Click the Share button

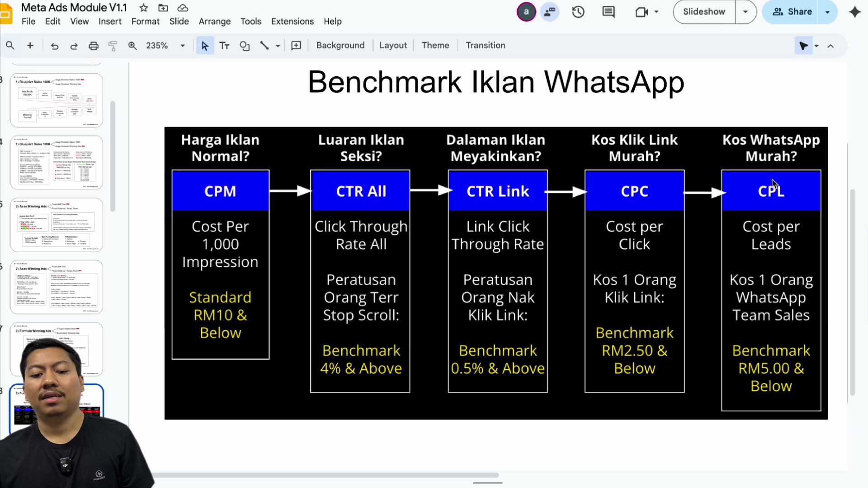[792, 12]
